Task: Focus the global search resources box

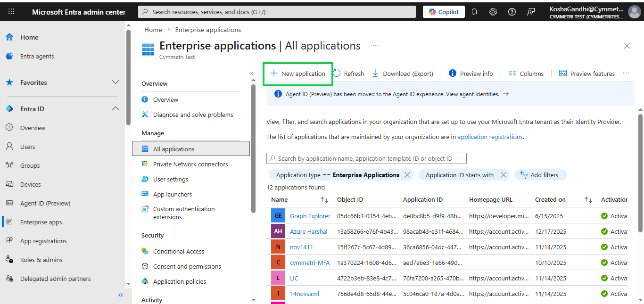Action: (x=277, y=12)
